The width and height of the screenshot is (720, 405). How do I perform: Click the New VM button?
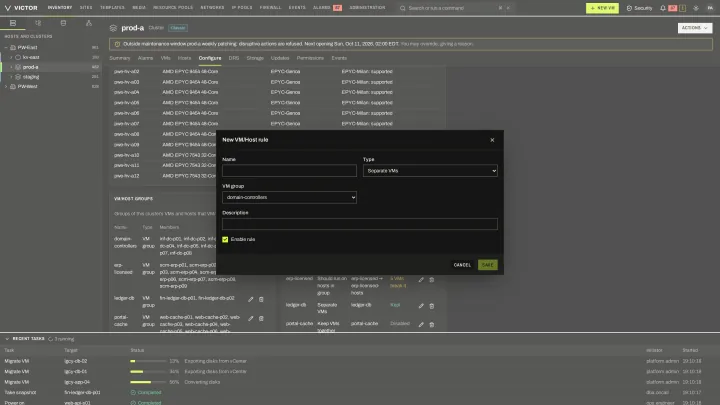point(602,8)
